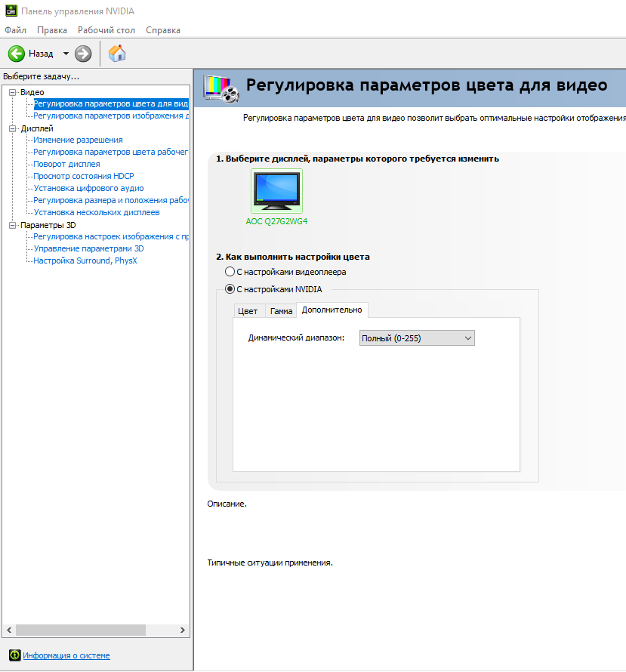This screenshot has height=672, width=626.
Task: Open 'Регулировка размера и положения' tree item
Action: coord(111,200)
